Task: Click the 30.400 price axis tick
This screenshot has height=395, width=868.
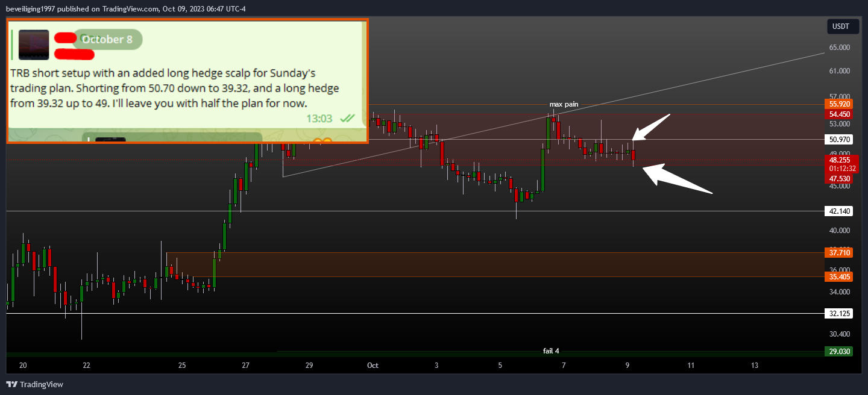Action: 840,334
